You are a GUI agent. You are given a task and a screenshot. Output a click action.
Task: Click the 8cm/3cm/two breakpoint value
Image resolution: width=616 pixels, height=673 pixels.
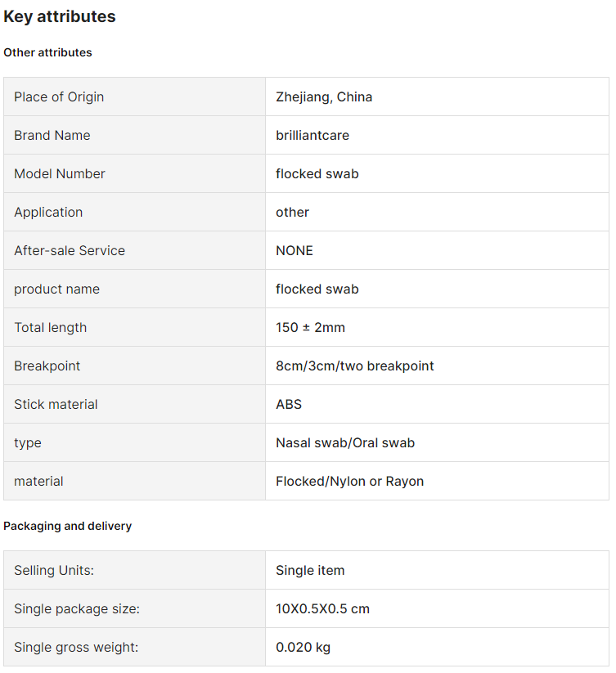pyautogui.click(x=354, y=366)
